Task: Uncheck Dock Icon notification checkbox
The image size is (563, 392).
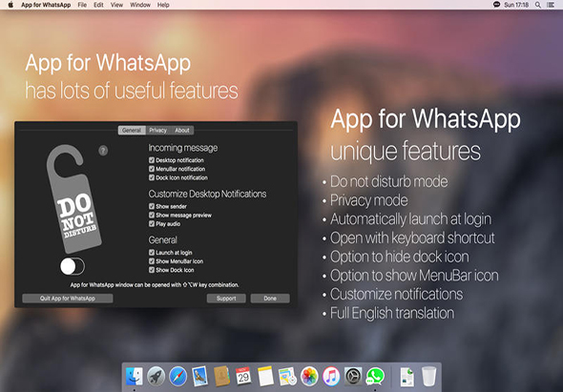Action: (152, 177)
